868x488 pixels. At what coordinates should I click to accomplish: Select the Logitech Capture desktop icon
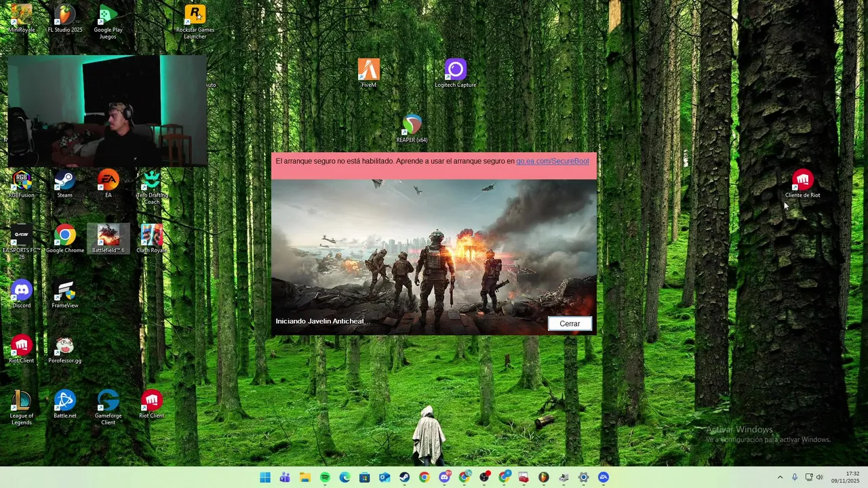pyautogui.click(x=456, y=73)
